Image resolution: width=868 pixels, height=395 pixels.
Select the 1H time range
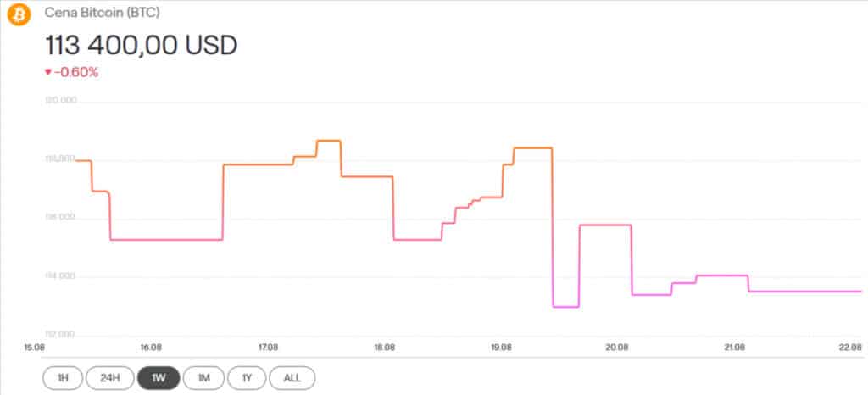[63, 377]
